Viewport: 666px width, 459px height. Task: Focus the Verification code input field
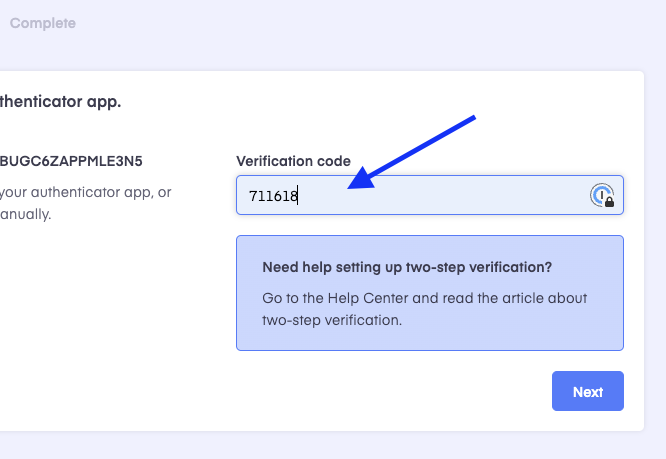point(430,195)
